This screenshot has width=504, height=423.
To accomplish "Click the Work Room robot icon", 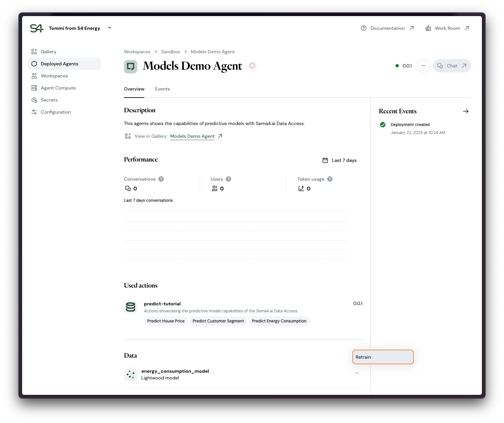I will click(x=428, y=28).
